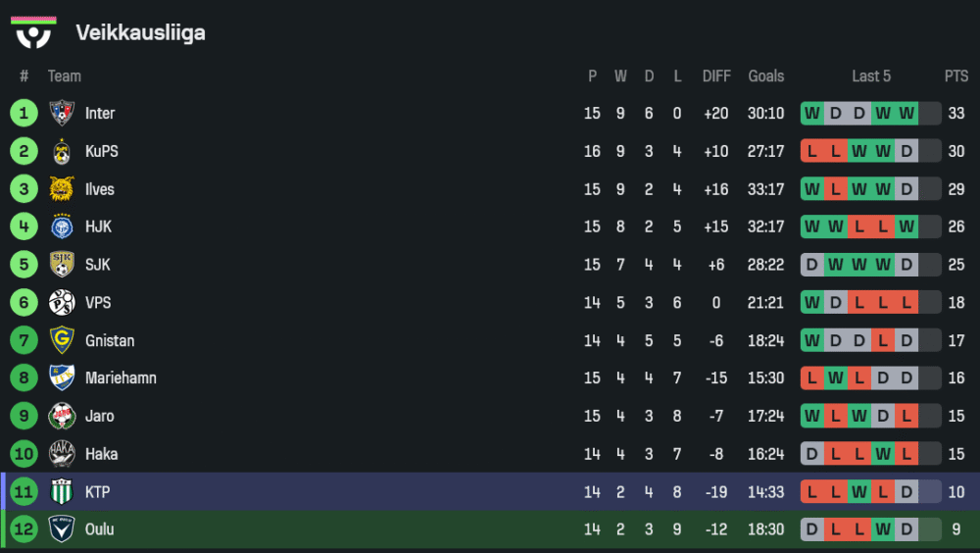Open the Veikkausliiga league title

tap(140, 33)
